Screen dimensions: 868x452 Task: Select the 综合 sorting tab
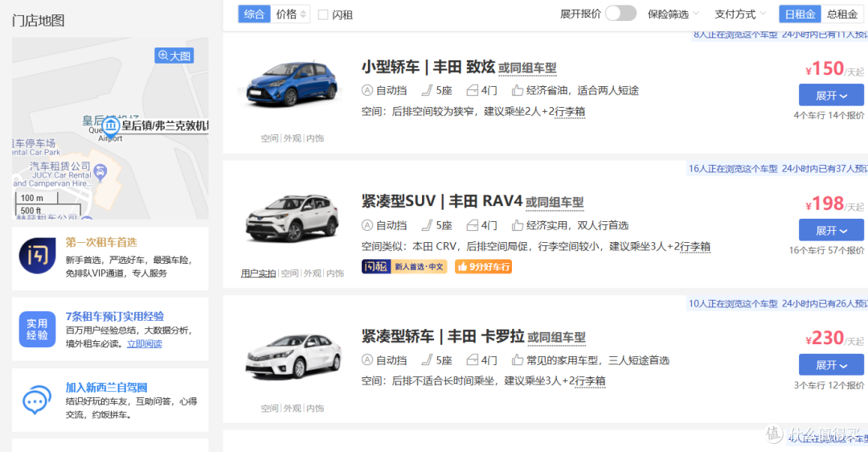(x=254, y=14)
